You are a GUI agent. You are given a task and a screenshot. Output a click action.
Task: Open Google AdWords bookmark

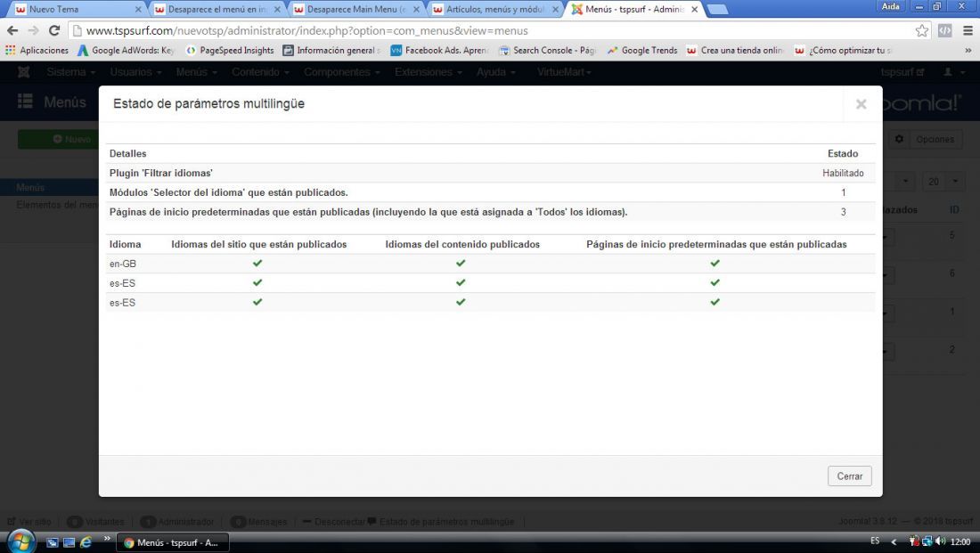127,50
